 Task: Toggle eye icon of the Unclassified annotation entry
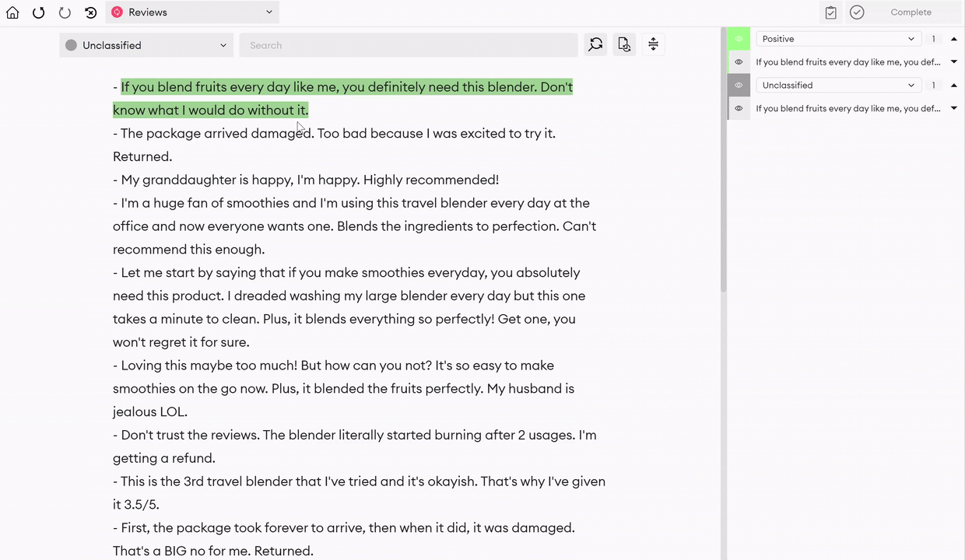click(x=739, y=109)
